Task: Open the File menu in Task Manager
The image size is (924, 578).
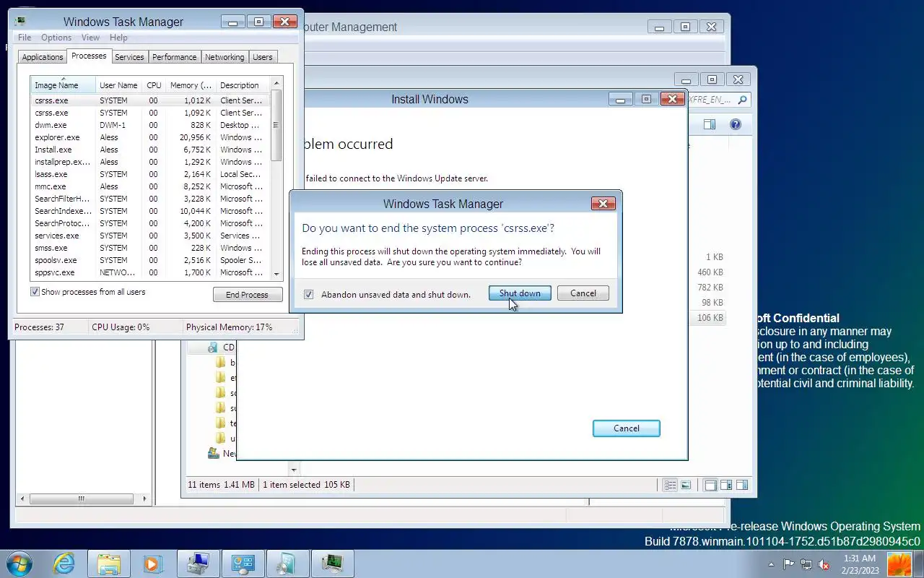Action: coord(25,38)
